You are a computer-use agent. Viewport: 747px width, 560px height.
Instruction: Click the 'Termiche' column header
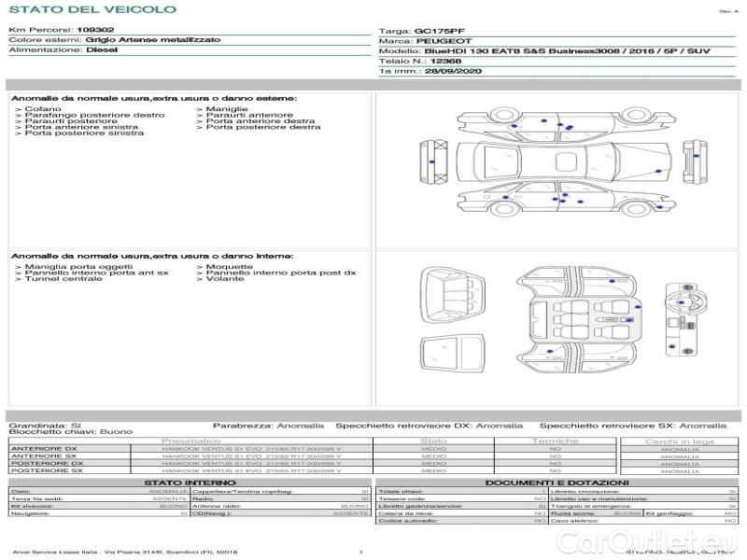tap(556, 441)
